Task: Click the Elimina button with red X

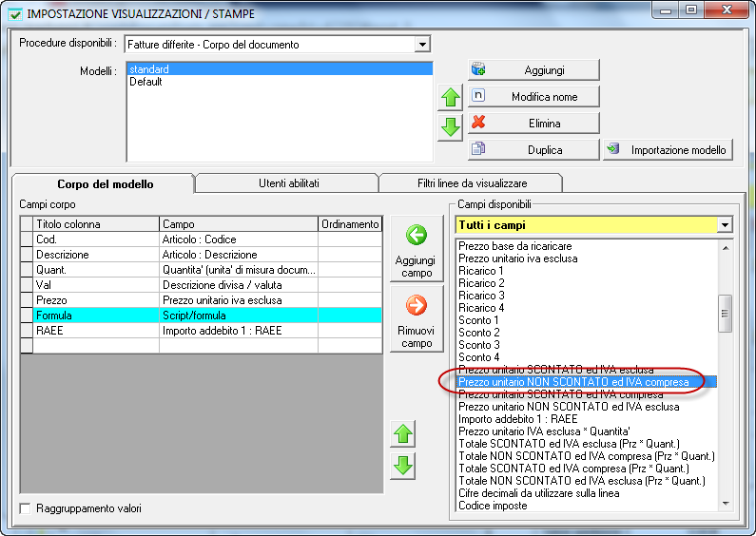Action: 533,124
